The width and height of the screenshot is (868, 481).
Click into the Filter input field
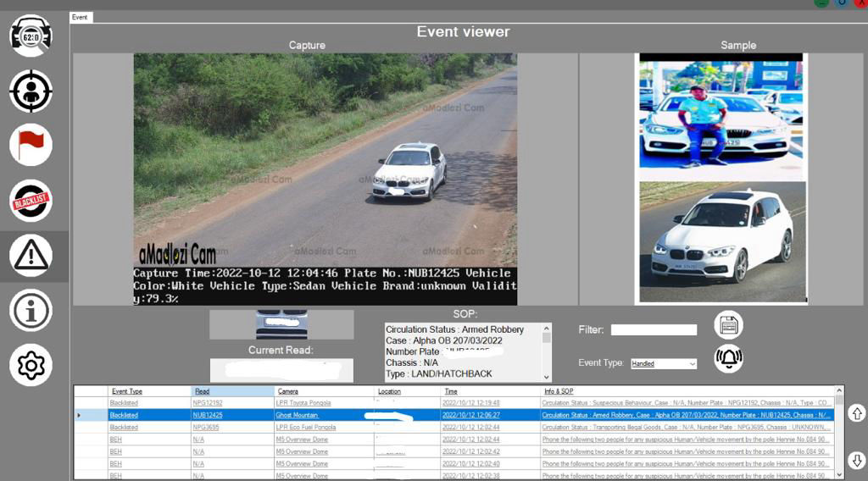(654, 330)
